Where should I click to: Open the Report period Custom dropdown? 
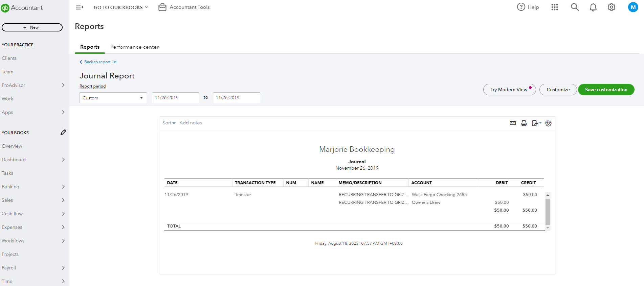[113, 98]
